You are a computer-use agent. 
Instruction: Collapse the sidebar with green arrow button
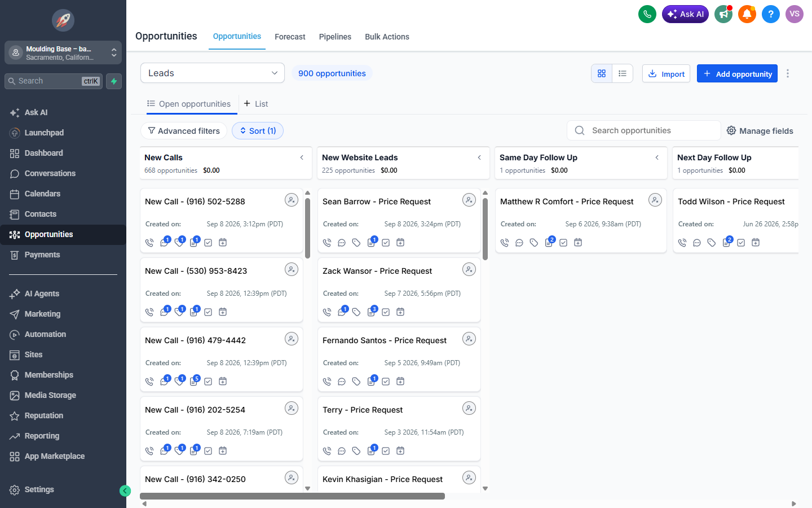tap(125, 491)
